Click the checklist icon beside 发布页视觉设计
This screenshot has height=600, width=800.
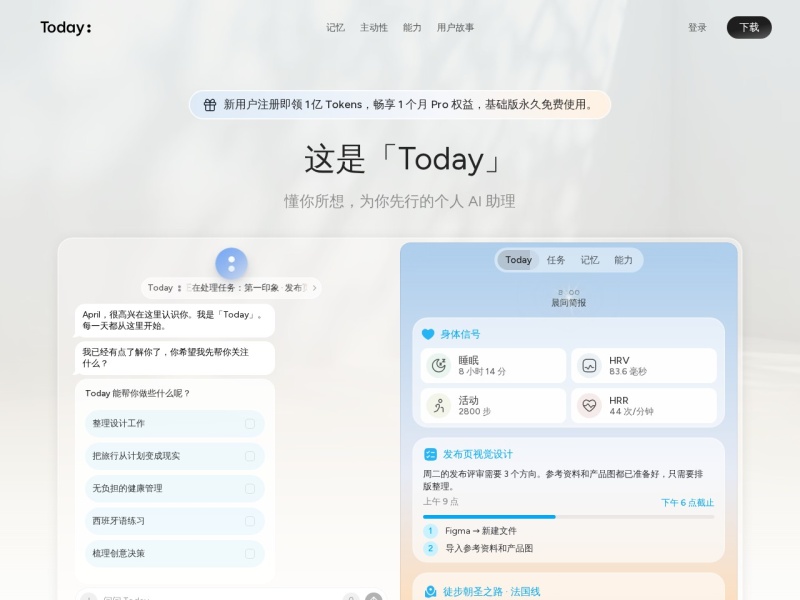tap(430, 454)
